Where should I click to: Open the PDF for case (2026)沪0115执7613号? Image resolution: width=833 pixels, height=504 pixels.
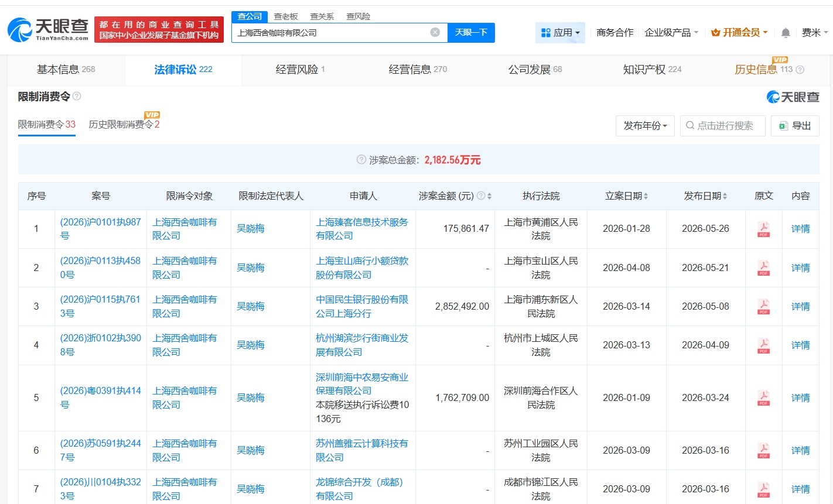(x=763, y=306)
